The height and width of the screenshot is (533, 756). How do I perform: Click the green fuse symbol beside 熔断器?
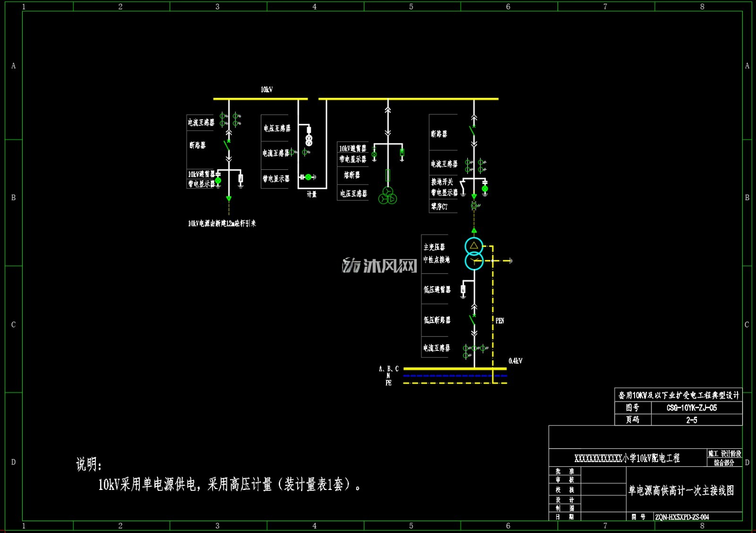[x=388, y=175]
